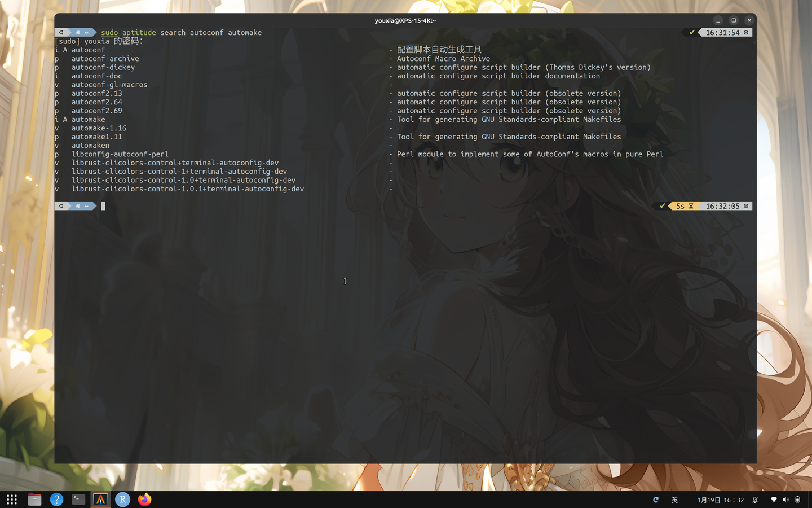Mute sound via the speaker tray icon
Screen dimensions: 812x508
[x=785, y=500]
